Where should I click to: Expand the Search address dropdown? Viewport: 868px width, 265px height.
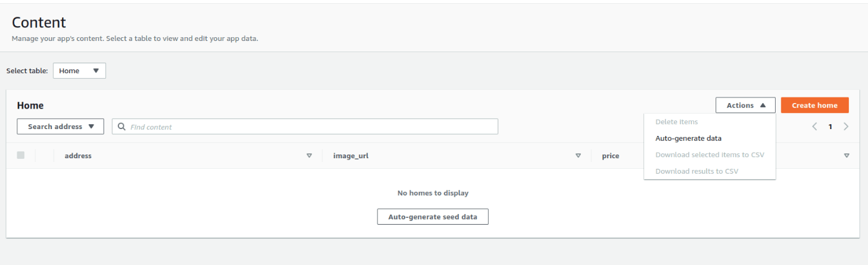[60, 127]
